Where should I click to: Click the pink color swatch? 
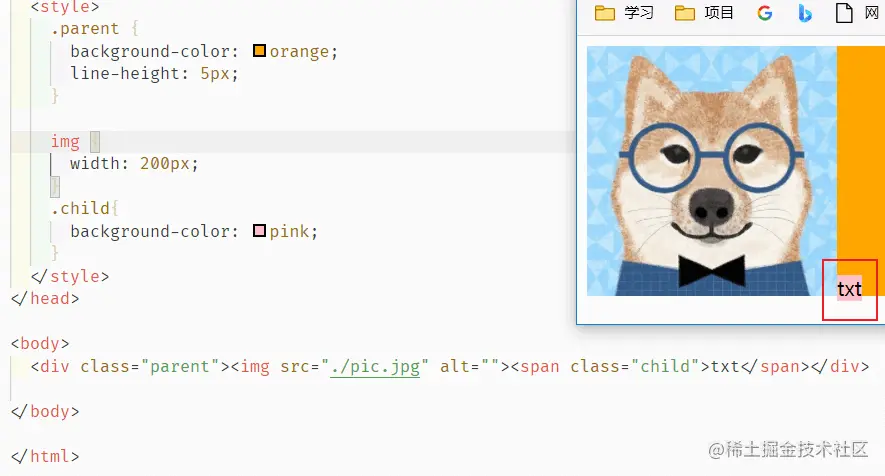[259, 231]
